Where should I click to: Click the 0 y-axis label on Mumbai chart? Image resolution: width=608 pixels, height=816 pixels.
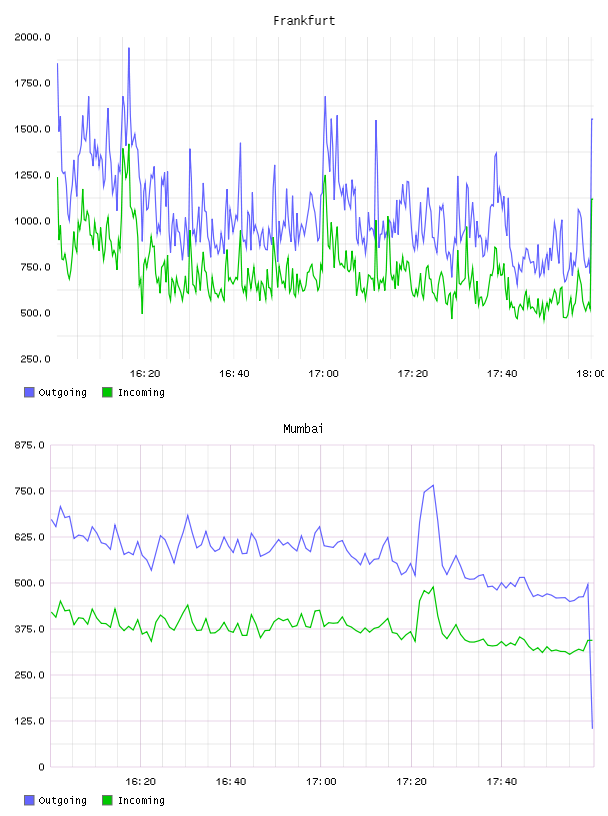(x=41, y=767)
